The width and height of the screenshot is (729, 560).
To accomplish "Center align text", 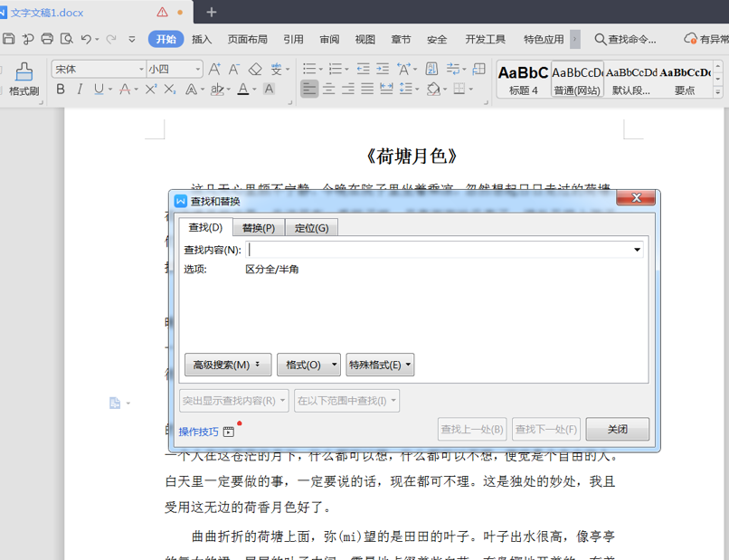I will [328, 89].
